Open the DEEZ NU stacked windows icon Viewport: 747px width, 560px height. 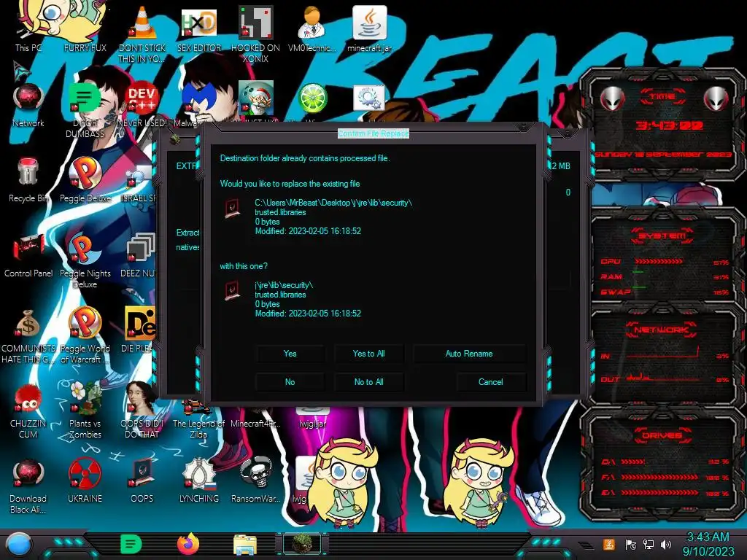click(x=140, y=248)
